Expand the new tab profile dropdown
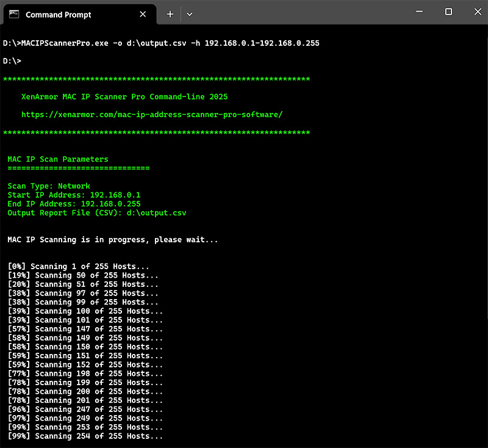The width and height of the screenshot is (488, 448). point(189,14)
